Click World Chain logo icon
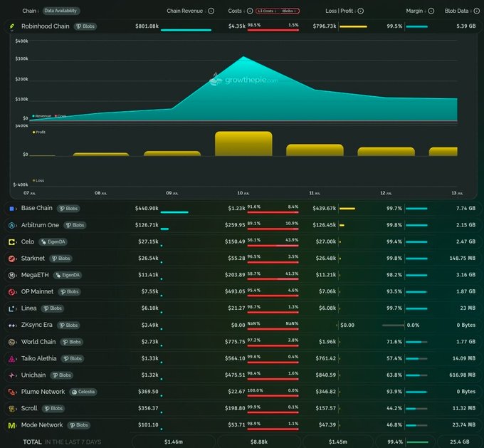Screen dimensions: 484x448 click(11, 342)
